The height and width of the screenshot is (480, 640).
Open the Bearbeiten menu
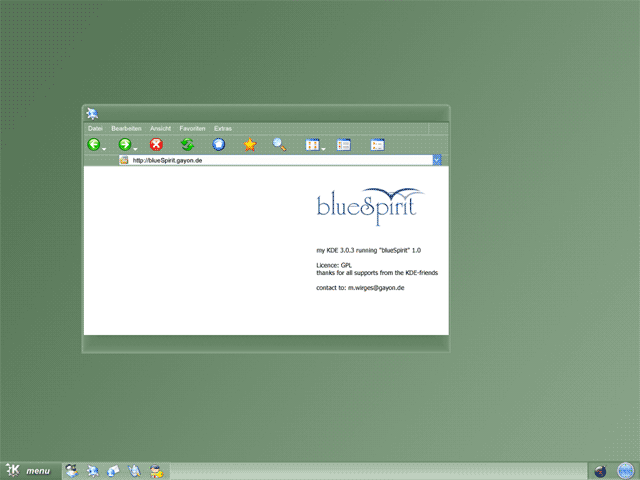[126, 129]
